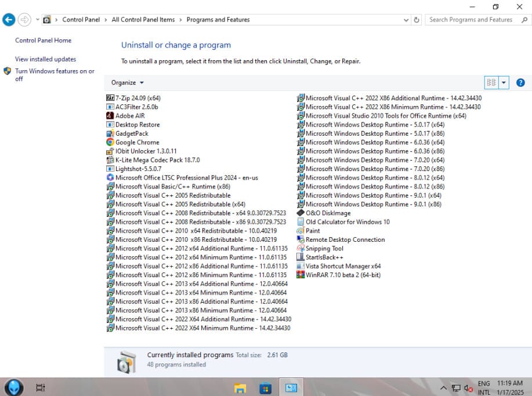This screenshot has width=532, height=396.
Task: Expand the chevron after Control Panel breadcrumb
Action: click(x=105, y=20)
